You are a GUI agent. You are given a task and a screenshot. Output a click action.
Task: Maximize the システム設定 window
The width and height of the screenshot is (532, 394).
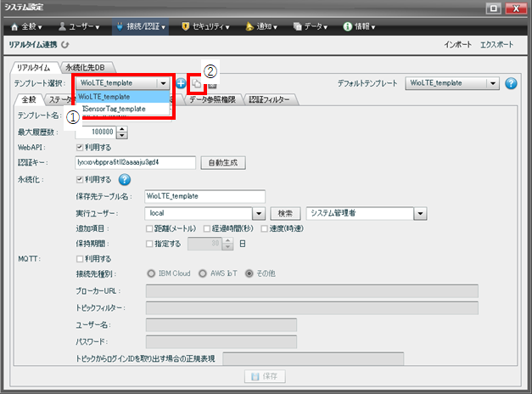493,8
